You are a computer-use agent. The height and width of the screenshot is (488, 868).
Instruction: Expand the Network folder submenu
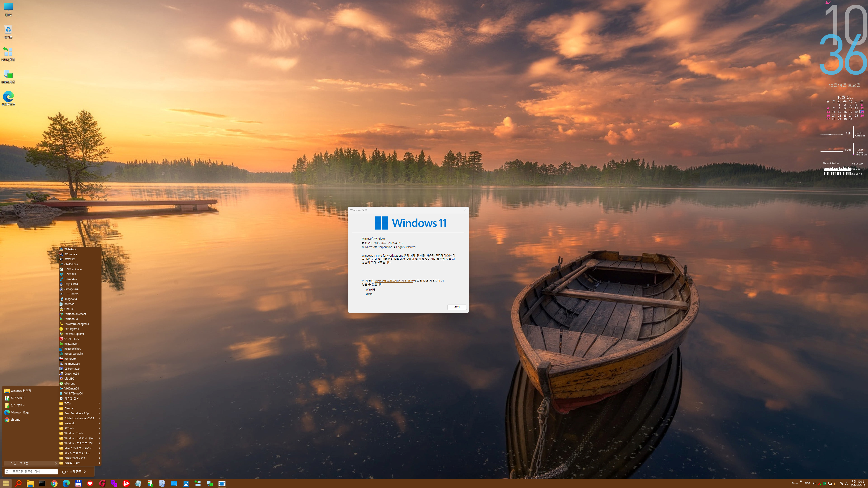pyautogui.click(x=80, y=423)
